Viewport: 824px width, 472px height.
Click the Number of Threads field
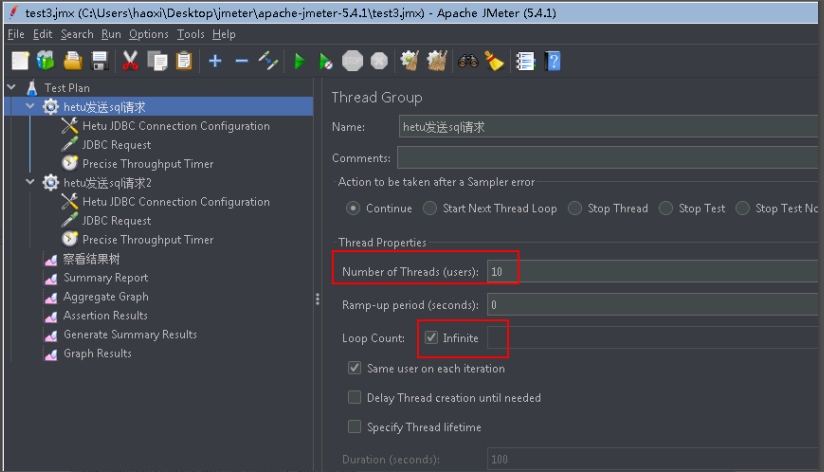pos(652,272)
